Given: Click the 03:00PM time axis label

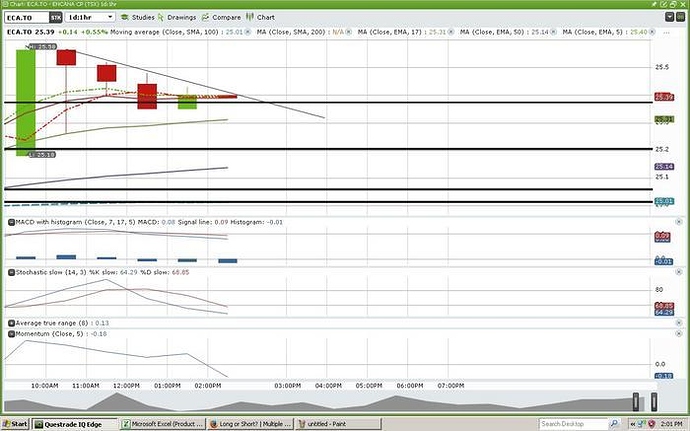Looking at the screenshot, I should pos(287,385).
